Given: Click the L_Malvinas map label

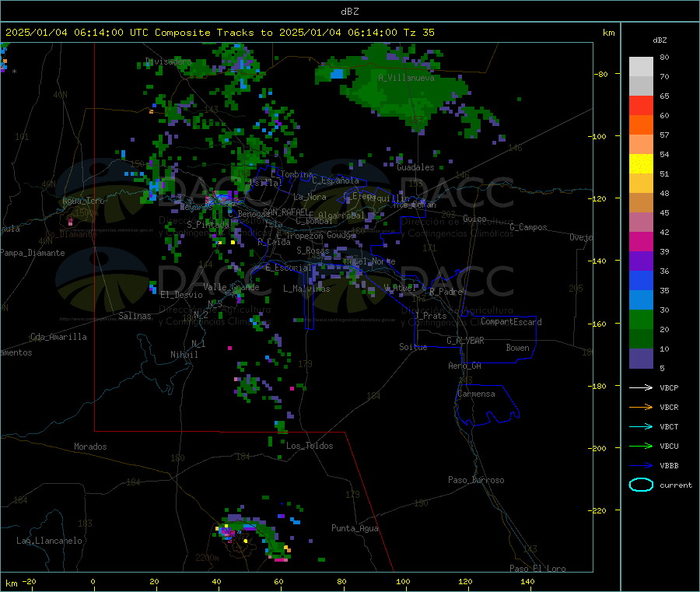Looking at the screenshot, I should click(306, 289).
